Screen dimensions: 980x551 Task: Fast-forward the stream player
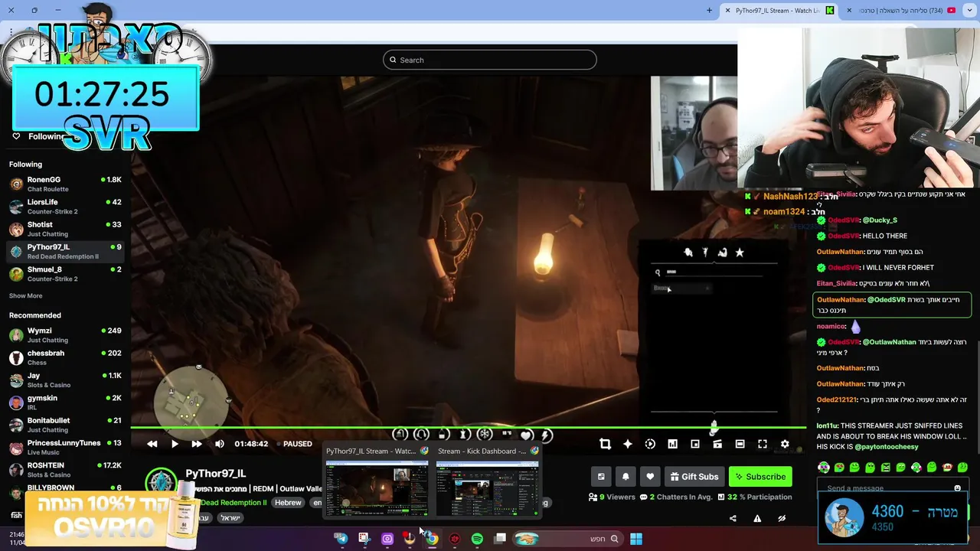click(197, 444)
